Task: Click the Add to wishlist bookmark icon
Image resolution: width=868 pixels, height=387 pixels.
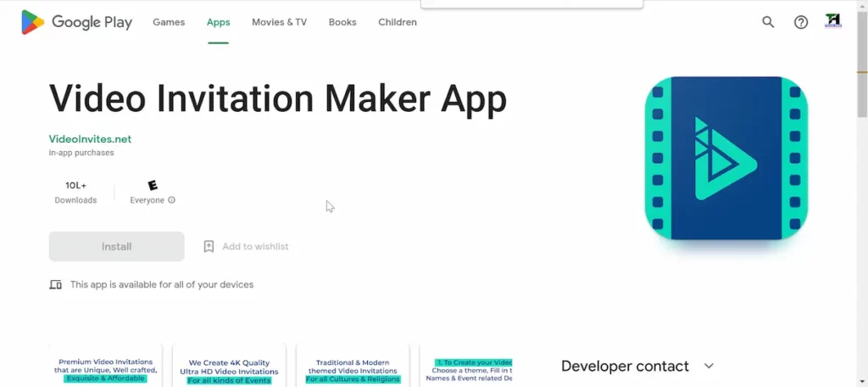Action: pos(209,247)
